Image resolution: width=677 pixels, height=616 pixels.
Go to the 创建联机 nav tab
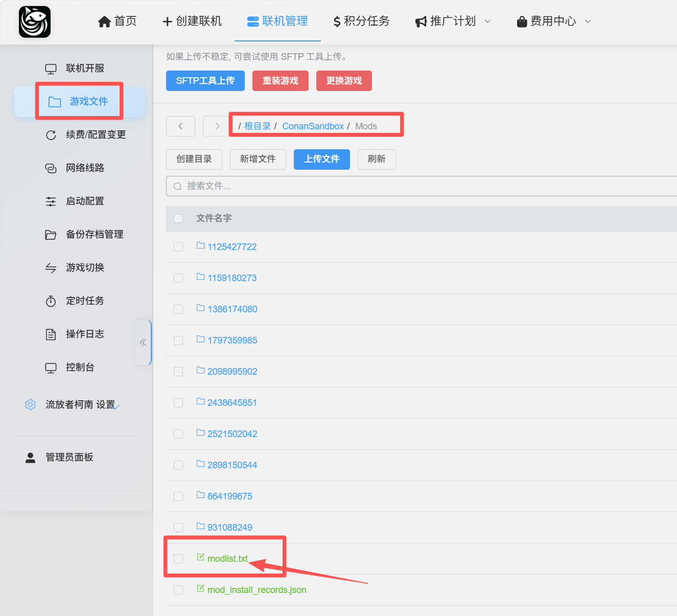[192, 21]
